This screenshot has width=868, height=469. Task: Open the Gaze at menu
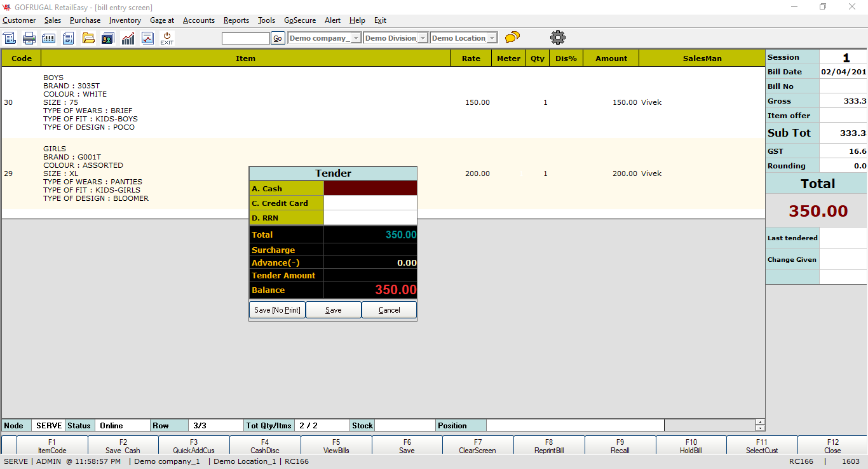(162, 20)
